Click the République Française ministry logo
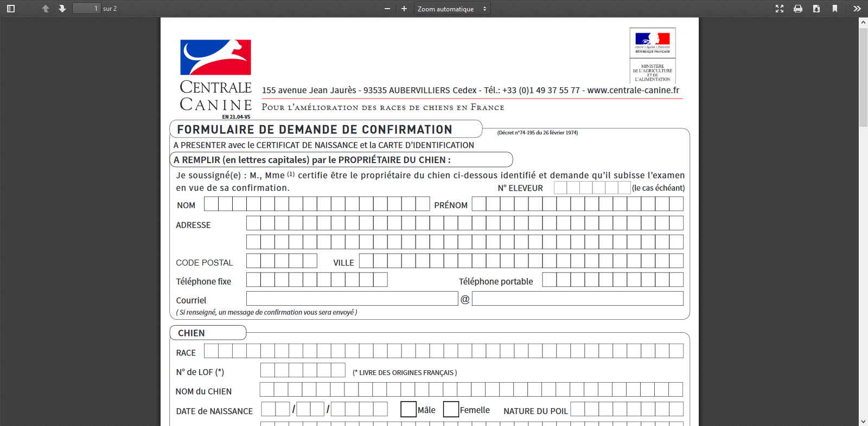Viewport: 868px width, 426px height. point(653,56)
